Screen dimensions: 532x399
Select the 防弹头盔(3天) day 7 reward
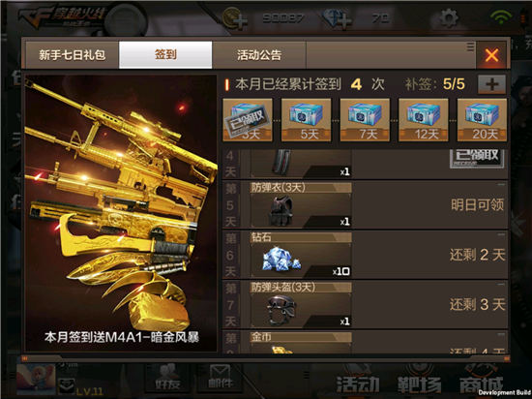click(x=301, y=305)
